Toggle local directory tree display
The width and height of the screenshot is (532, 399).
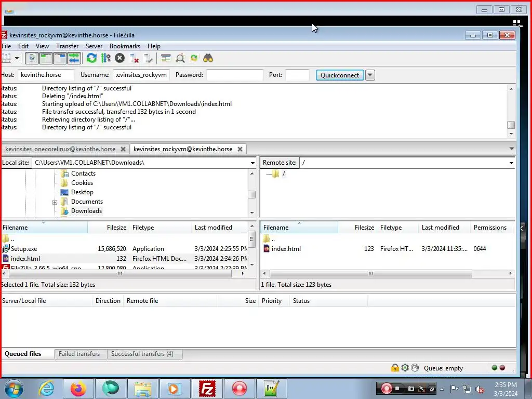click(46, 58)
